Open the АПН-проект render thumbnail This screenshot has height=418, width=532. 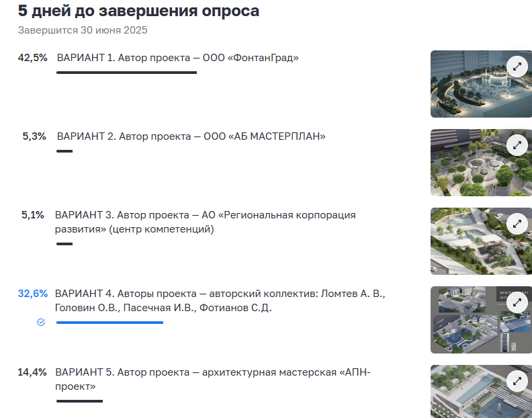481,392
